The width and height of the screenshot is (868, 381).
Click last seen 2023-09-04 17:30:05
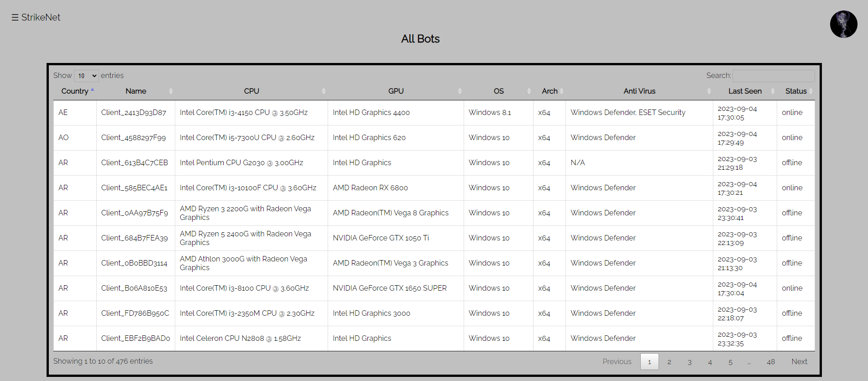tap(745, 113)
